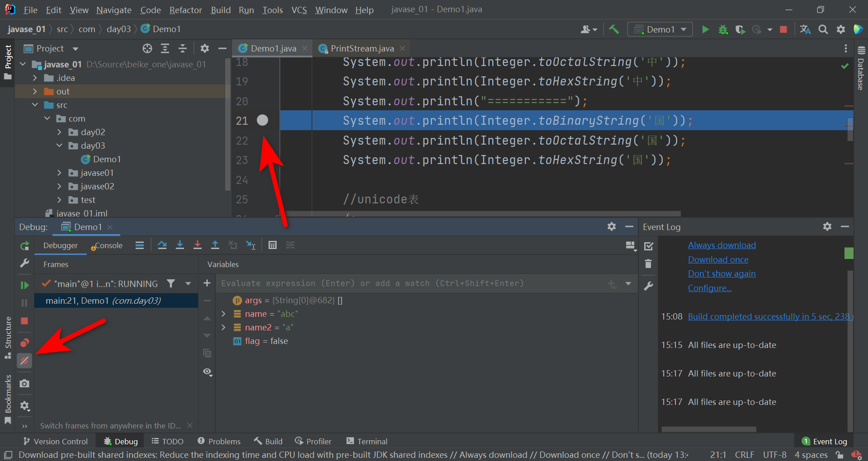Screen dimensions: 868x461
Task: Expand the name variable
Action: 223,314
